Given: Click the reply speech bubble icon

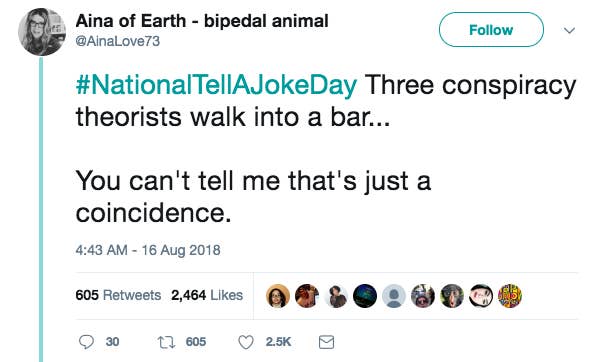Looking at the screenshot, I should (86, 342).
